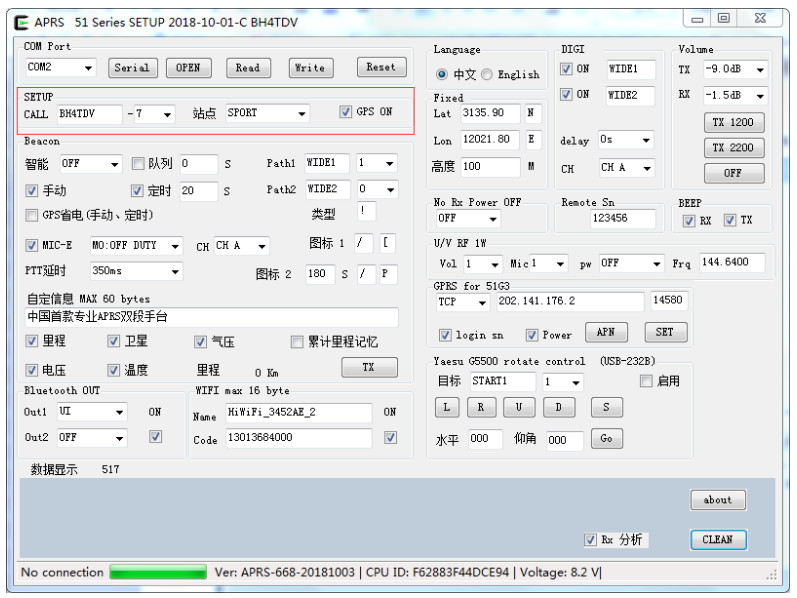Click the TX 2200 button

[734, 148]
